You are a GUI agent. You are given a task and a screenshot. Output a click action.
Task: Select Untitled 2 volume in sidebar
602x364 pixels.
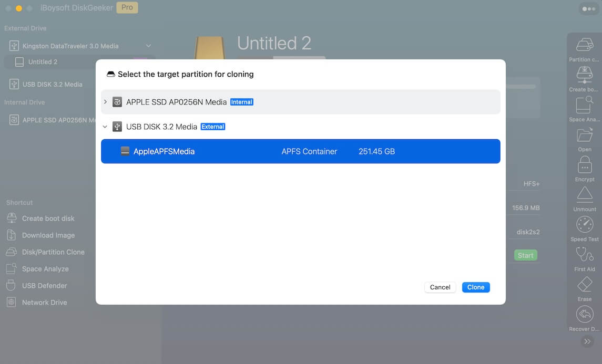click(43, 62)
